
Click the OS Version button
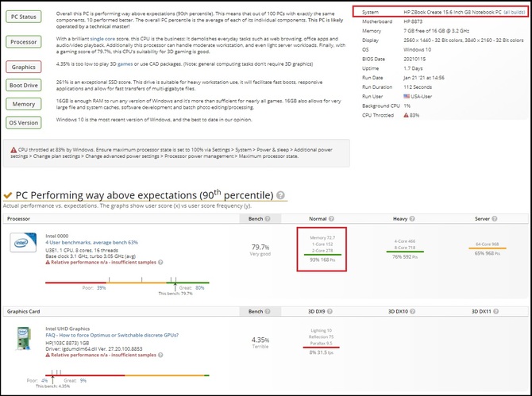[x=23, y=122]
